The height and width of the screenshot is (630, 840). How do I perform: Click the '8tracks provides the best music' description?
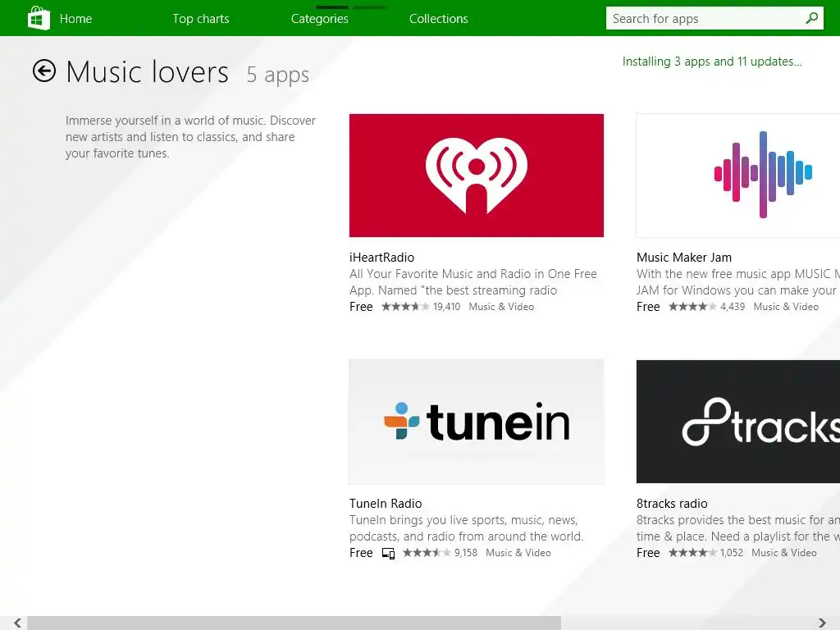click(738, 528)
